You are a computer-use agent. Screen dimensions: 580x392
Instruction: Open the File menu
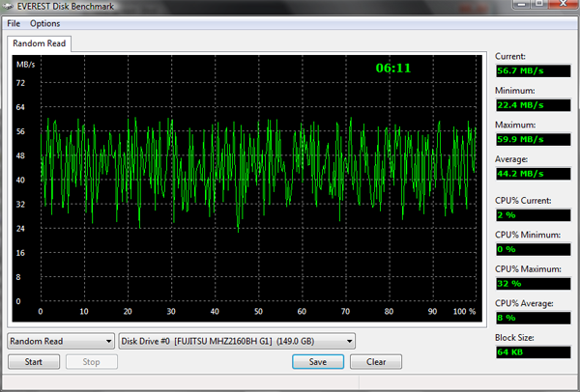(14, 23)
